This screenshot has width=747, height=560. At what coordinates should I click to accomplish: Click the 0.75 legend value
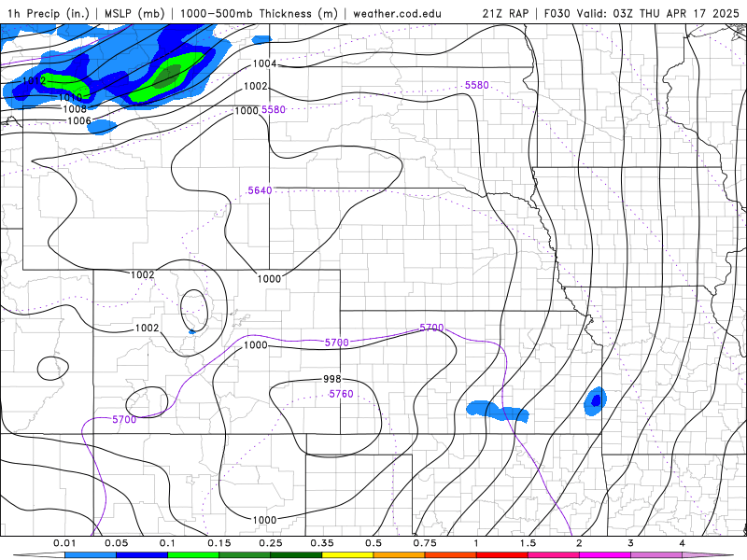click(x=425, y=543)
